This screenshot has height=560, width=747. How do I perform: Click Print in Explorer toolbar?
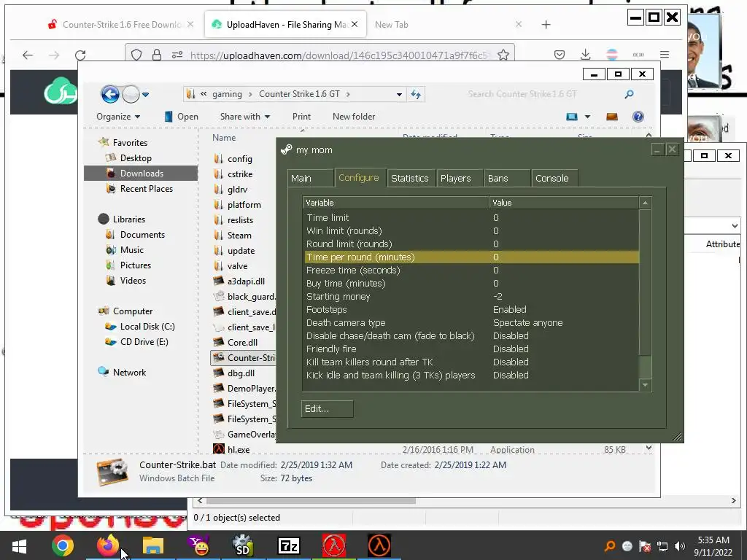(301, 117)
